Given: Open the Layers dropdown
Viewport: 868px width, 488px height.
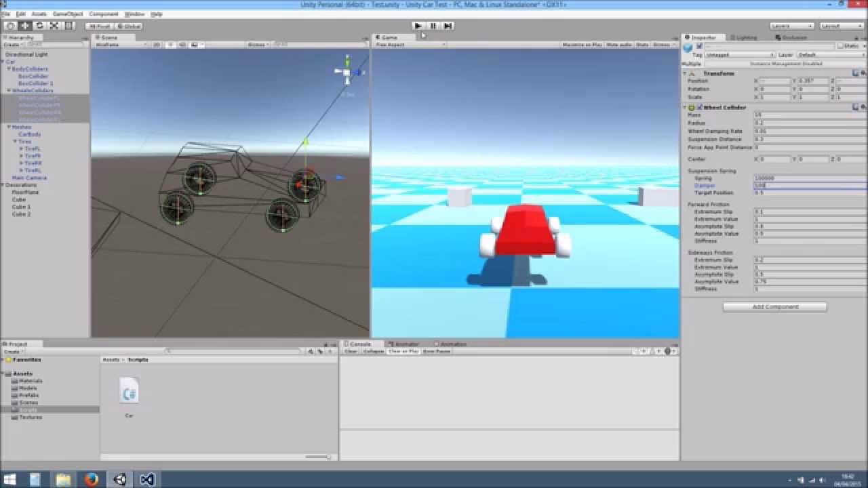Looking at the screenshot, I should click(x=792, y=26).
